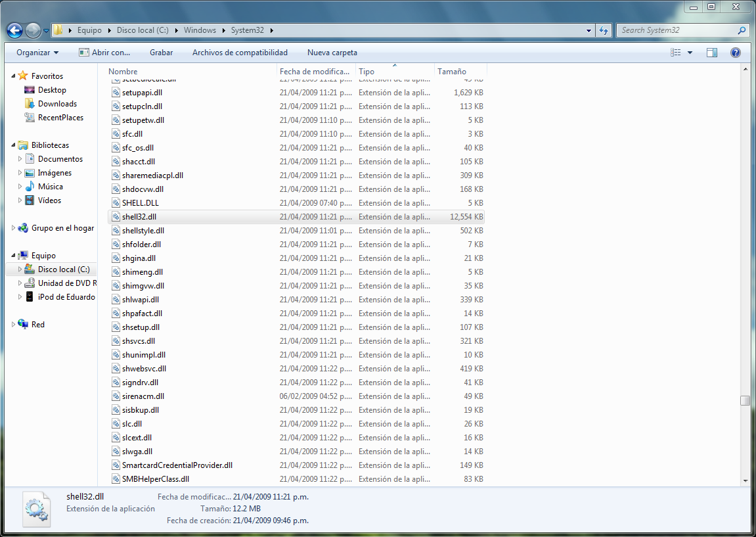Click the Favoritos star icon
The height and width of the screenshot is (537, 756).
tap(23, 76)
